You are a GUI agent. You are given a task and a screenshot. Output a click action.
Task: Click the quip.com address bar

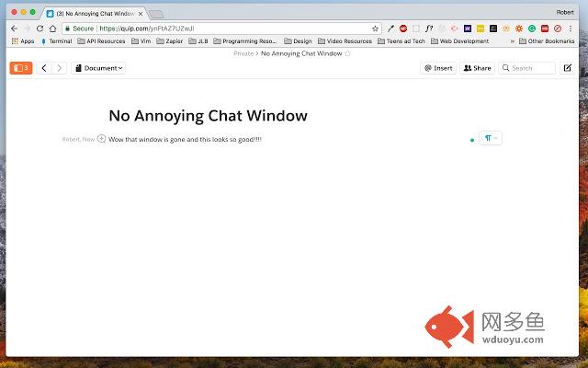221,29
